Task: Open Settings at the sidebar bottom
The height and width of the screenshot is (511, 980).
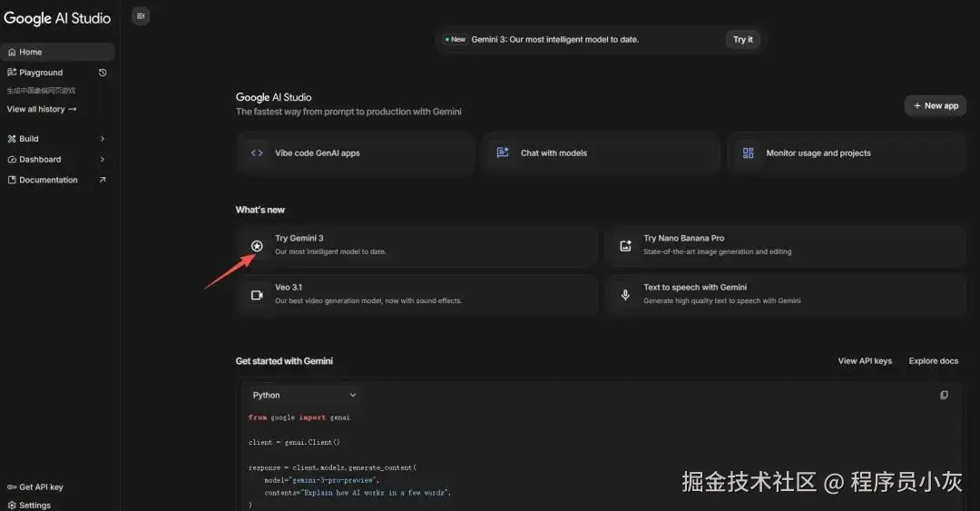Action: click(35, 506)
